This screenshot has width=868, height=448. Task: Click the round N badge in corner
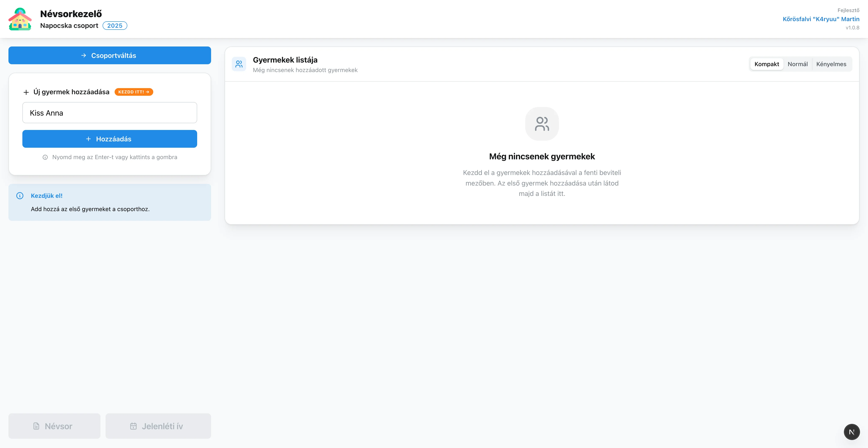coord(852,432)
